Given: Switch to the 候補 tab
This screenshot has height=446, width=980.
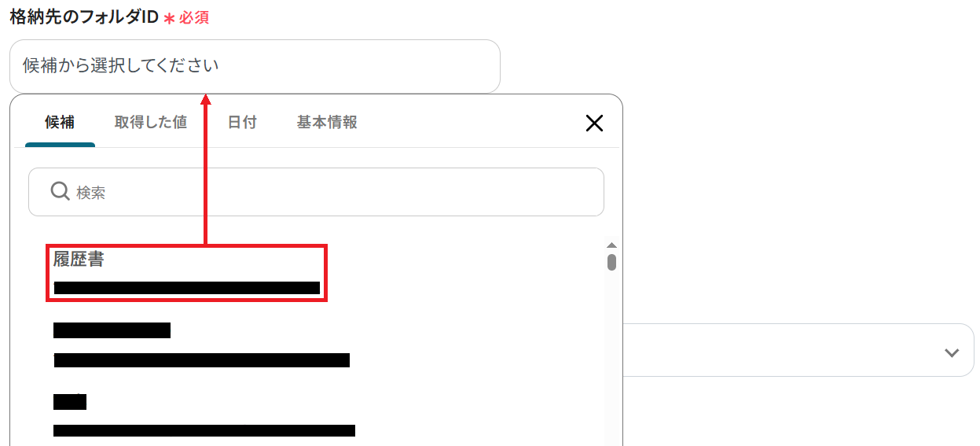Looking at the screenshot, I should tap(60, 122).
